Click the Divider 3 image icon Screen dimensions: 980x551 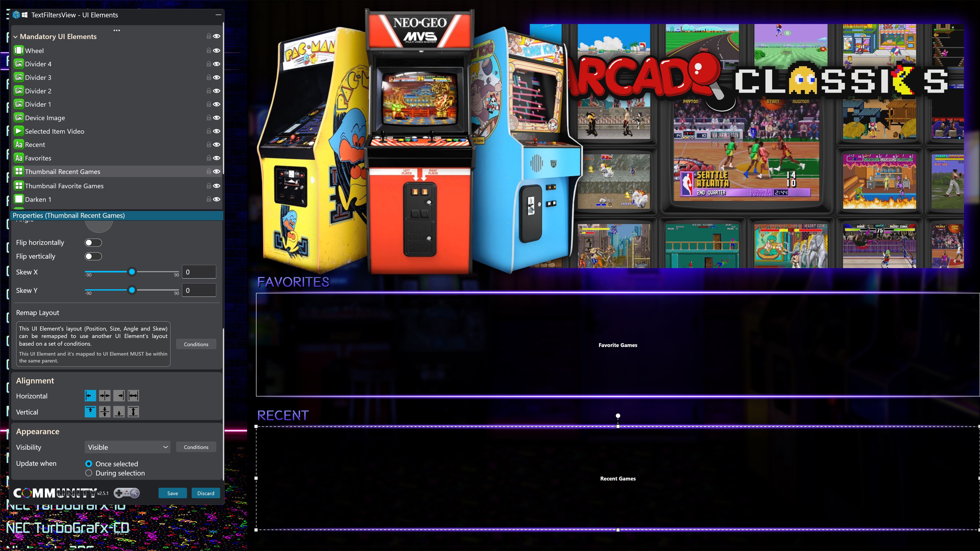(x=19, y=77)
